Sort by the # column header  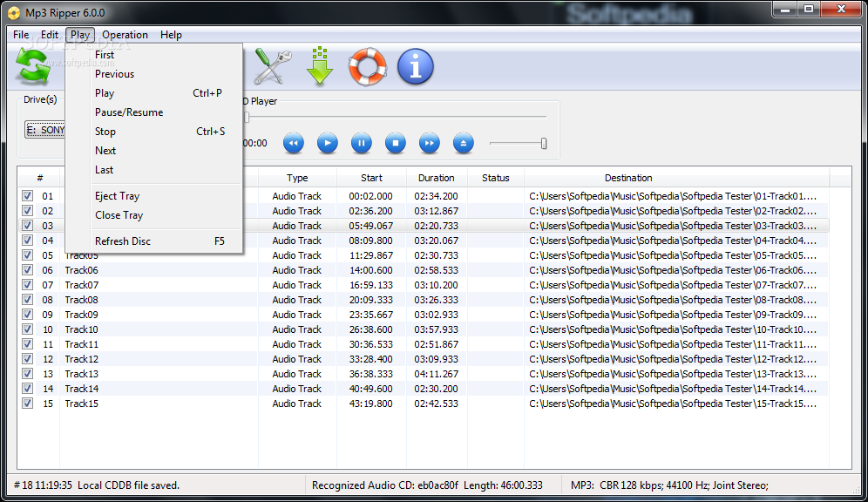40,178
